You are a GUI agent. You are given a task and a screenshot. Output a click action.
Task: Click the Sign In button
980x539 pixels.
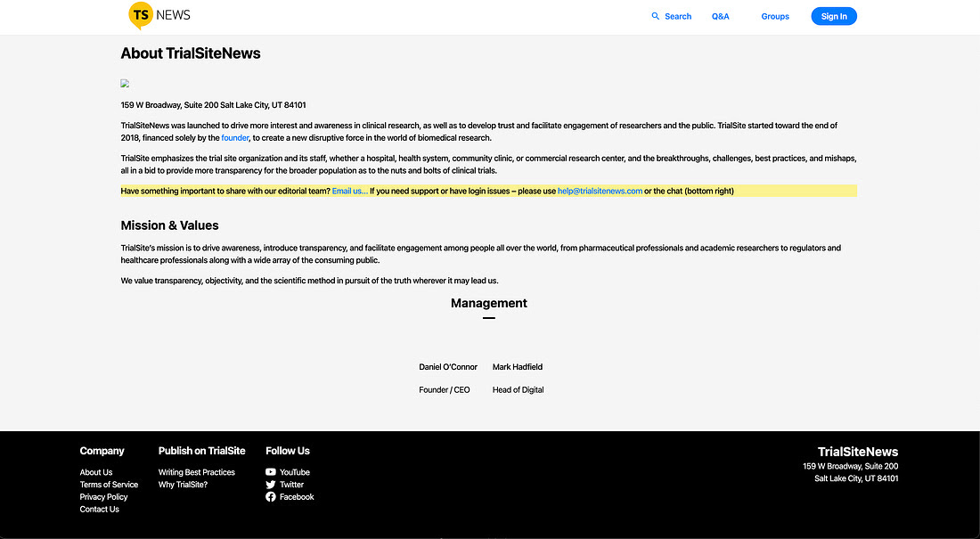point(834,16)
